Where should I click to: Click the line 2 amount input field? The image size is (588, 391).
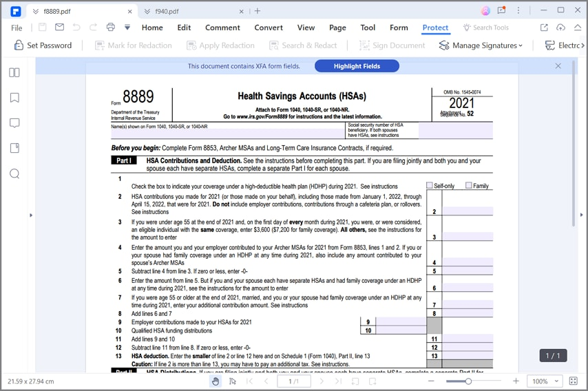(x=467, y=211)
